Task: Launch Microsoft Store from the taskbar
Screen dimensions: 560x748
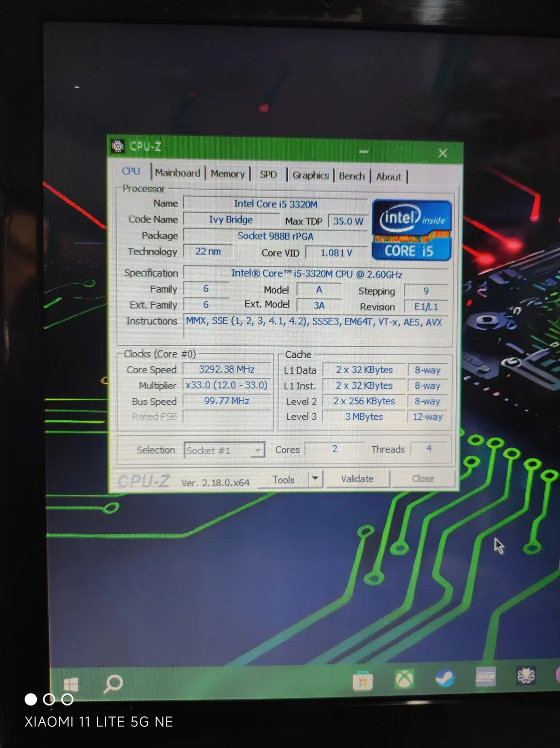Action: (x=362, y=681)
